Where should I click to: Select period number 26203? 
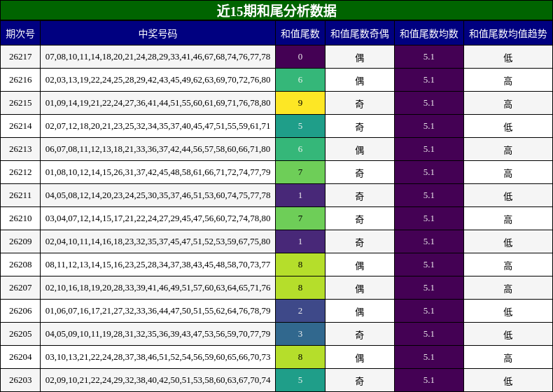pyautogui.click(x=20, y=380)
